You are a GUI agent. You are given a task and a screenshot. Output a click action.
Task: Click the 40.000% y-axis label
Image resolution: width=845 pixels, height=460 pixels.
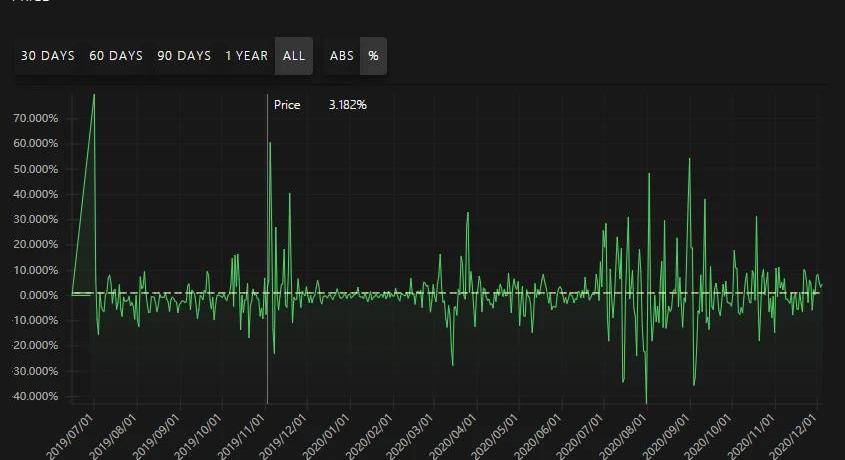click(36, 194)
